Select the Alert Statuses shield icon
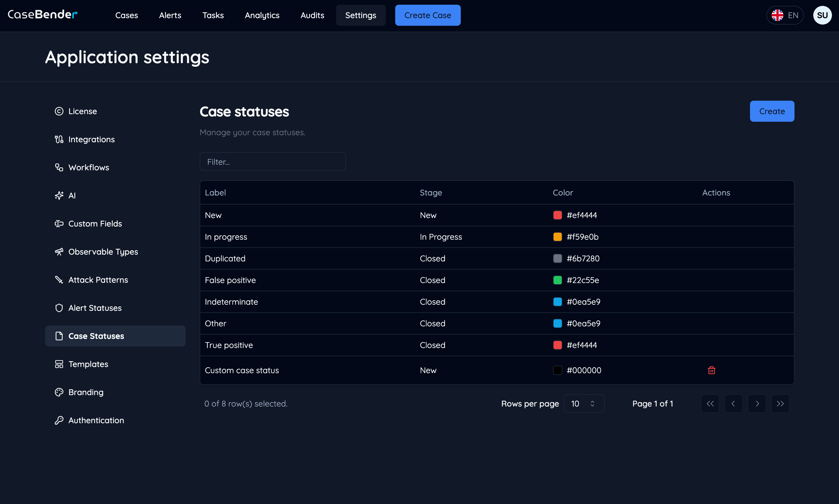This screenshot has width=839, height=504. pos(59,308)
